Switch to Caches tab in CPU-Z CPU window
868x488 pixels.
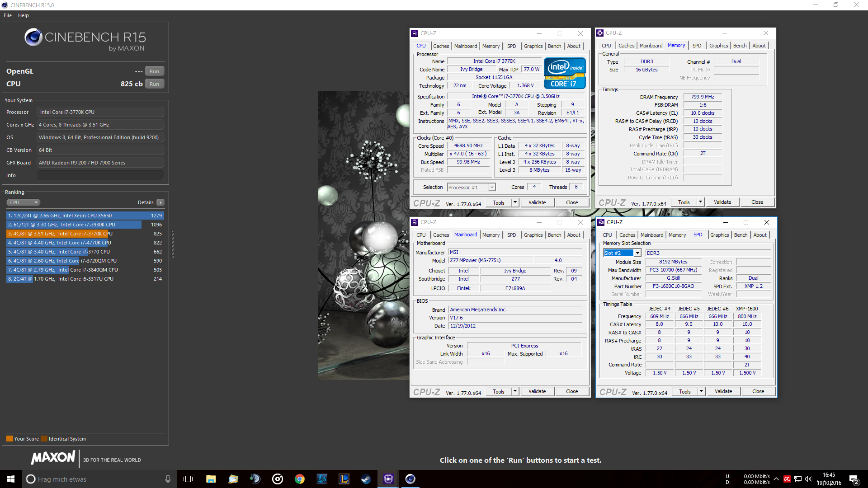tap(441, 46)
